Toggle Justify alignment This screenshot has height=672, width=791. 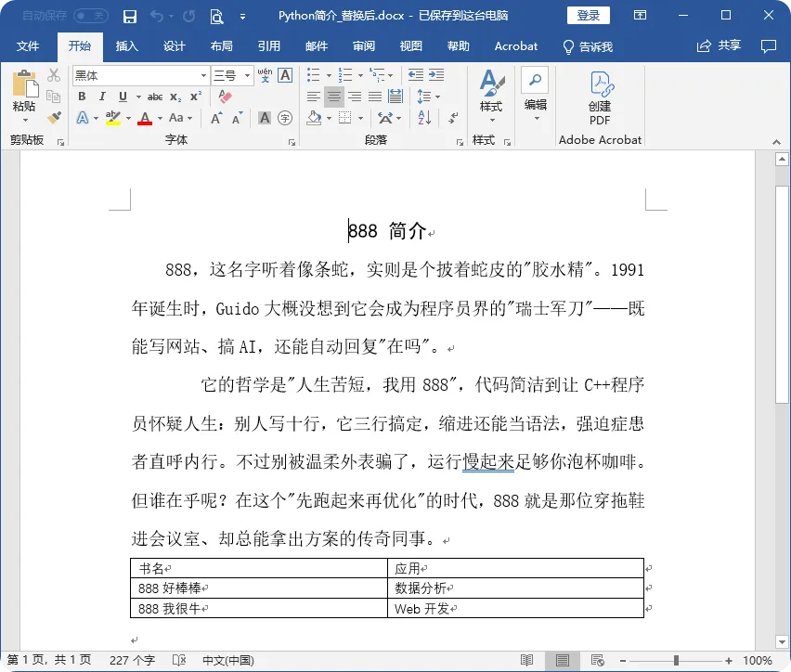coord(375,97)
